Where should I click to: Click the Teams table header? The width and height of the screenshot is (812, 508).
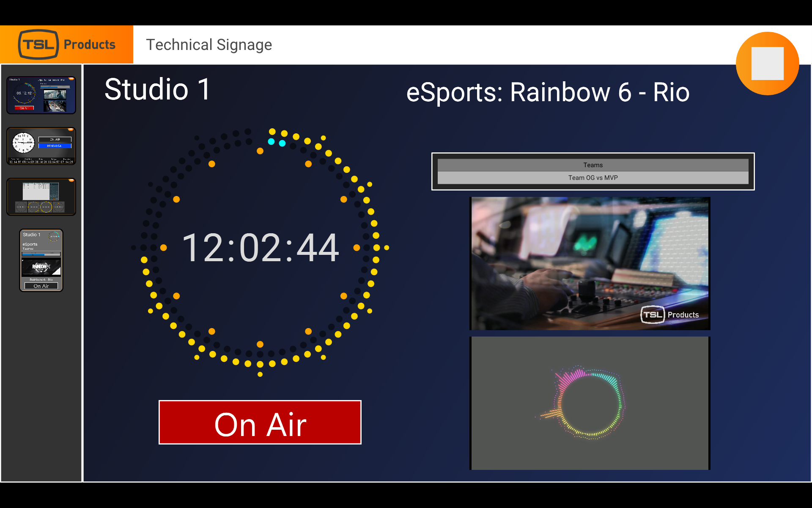point(593,165)
